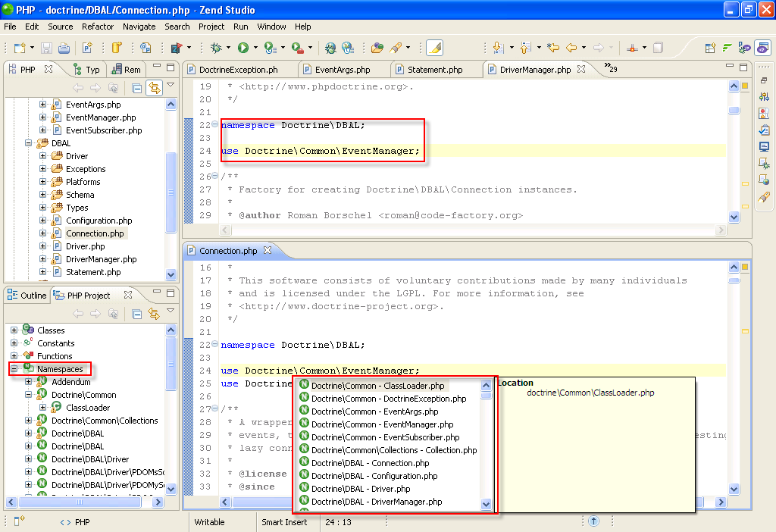776x532 pixels.
Task: Jump to Previous Annotation icon
Action: (526, 48)
